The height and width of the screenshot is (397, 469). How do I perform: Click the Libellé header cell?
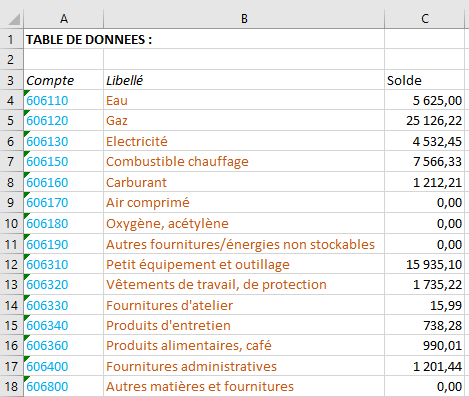tap(244, 80)
